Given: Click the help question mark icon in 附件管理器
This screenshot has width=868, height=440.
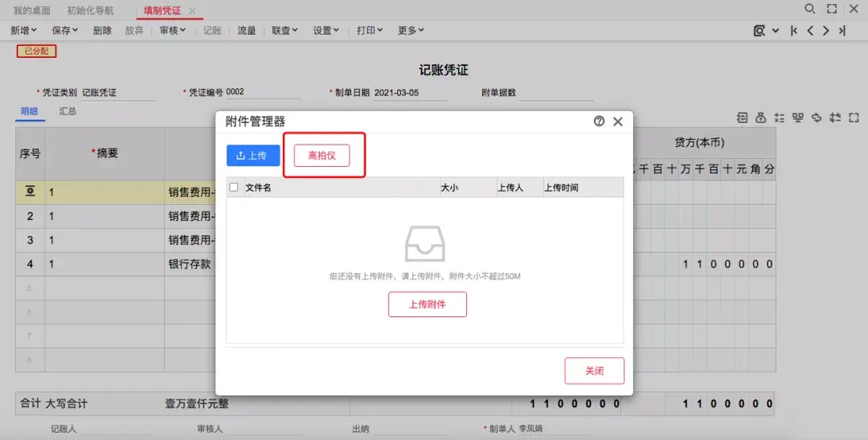Looking at the screenshot, I should coord(599,121).
